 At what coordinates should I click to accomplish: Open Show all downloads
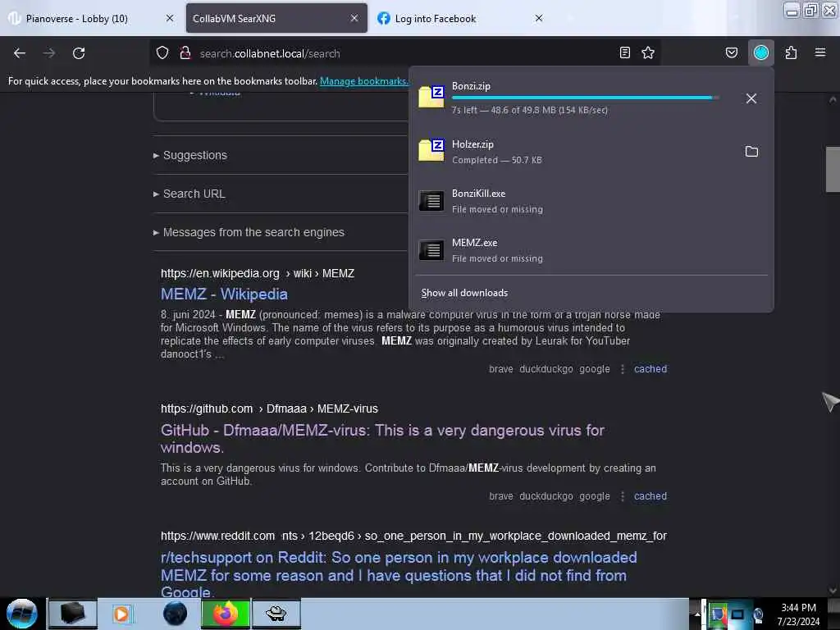click(x=464, y=293)
